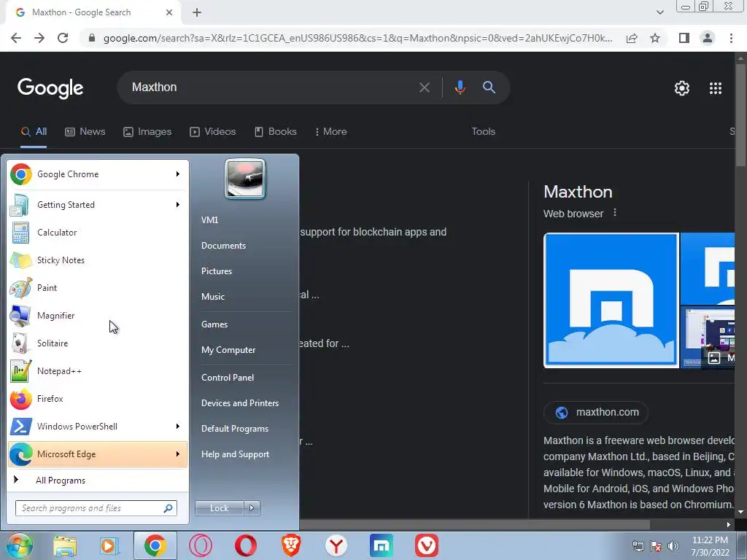Open the Chrome tab search dropdown
The image size is (747, 560).
(659, 12)
